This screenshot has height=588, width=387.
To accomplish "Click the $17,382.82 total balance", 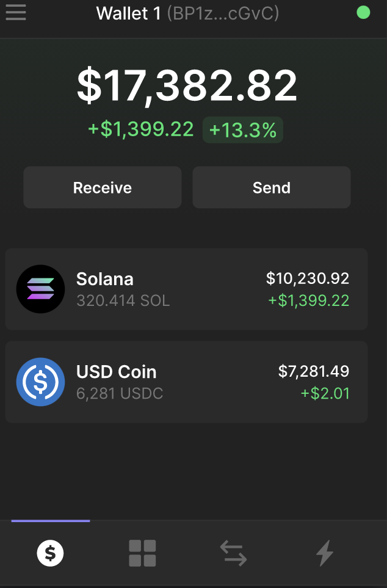I will pyautogui.click(x=187, y=85).
